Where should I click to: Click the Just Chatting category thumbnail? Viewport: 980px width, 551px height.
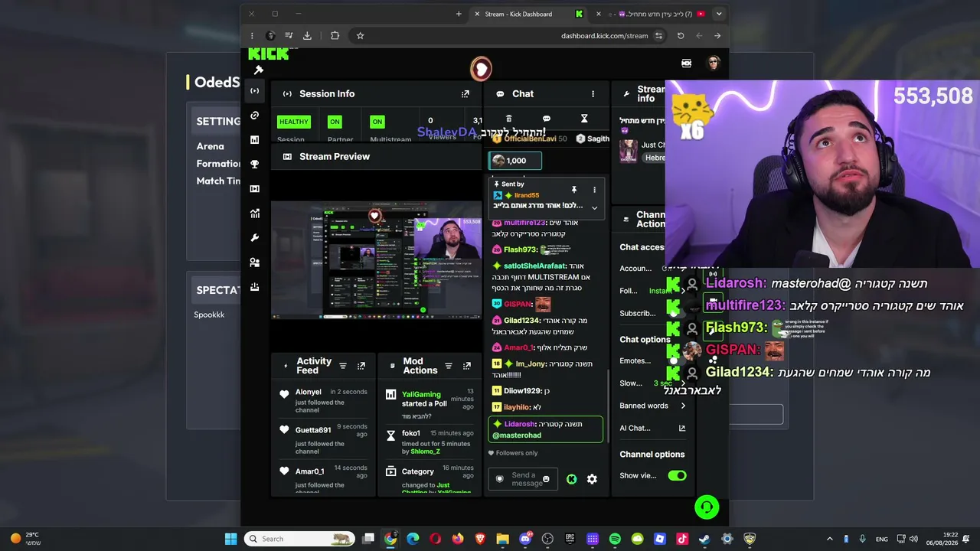[629, 151]
